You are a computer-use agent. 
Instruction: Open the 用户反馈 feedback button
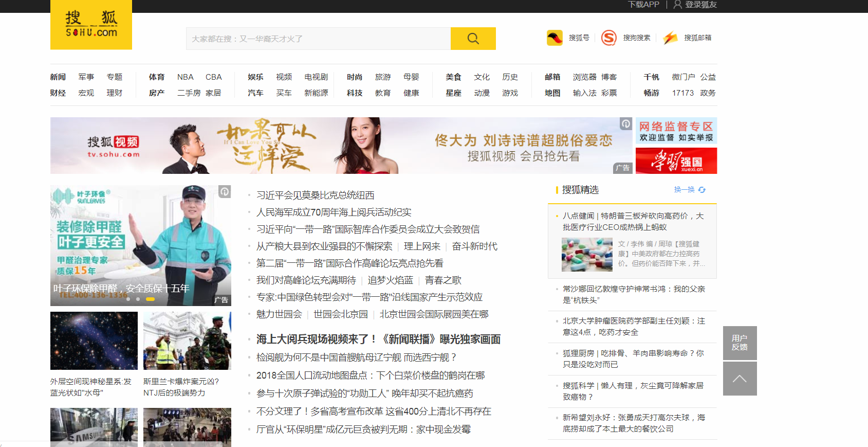740,343
